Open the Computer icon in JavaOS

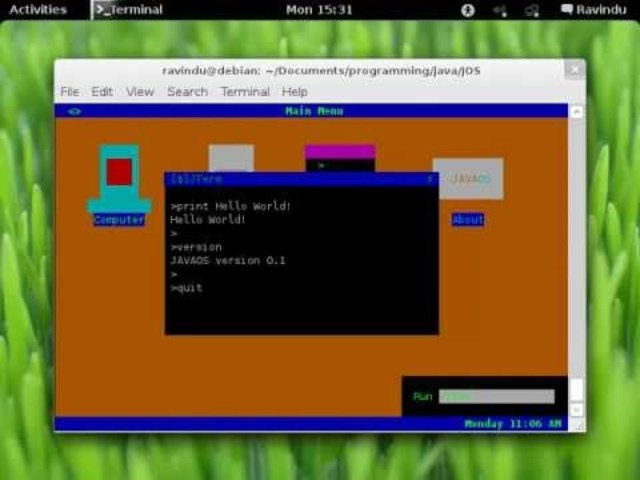(119, 179)
